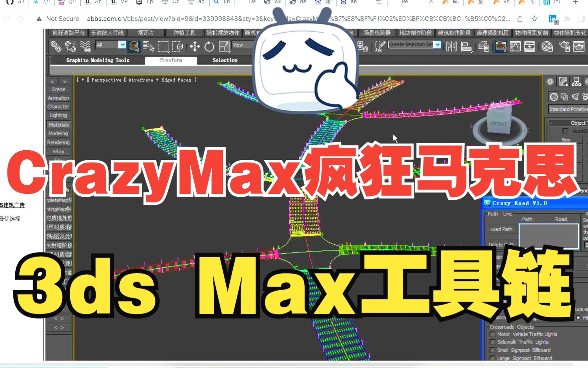The width and height of the screenshot is (588, 368).
Task: Select the Shapes category icon
Action: pyautogui.click(x=565, y=97)
